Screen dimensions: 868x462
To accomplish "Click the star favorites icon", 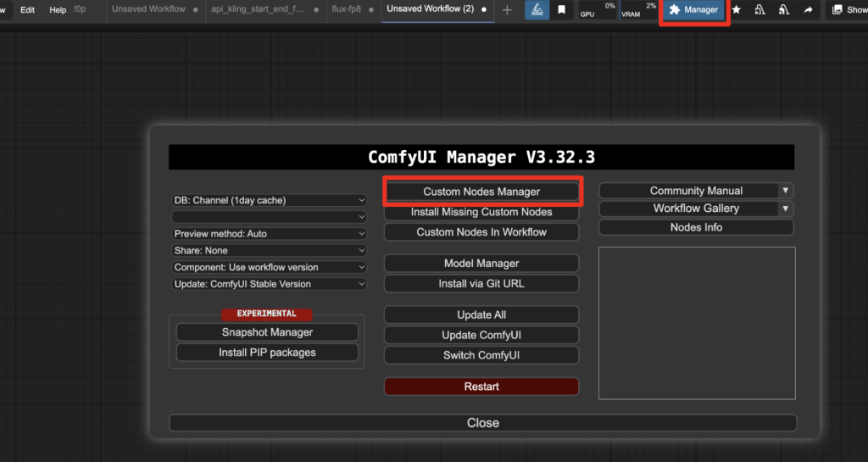I will click(x=737, y=10).
